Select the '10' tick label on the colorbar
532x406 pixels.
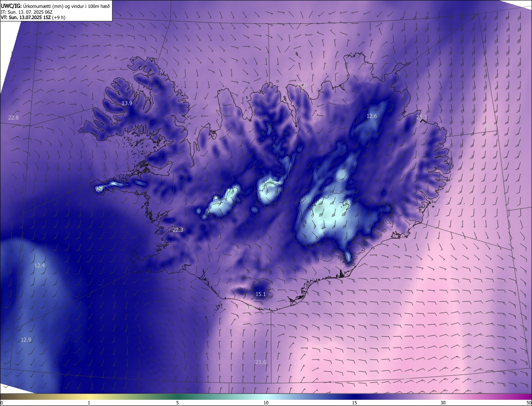coord(266,403)
